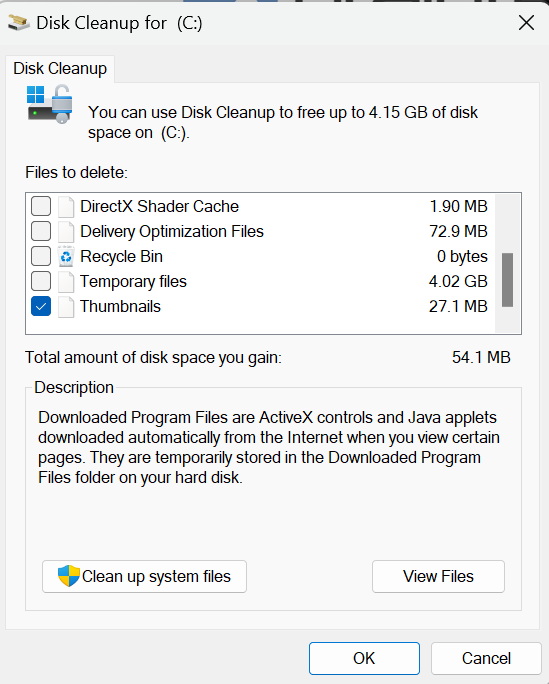Select the Recycle Bin icon in list
This screenshot has width=549, height=684.
click(x=66, y=256)
